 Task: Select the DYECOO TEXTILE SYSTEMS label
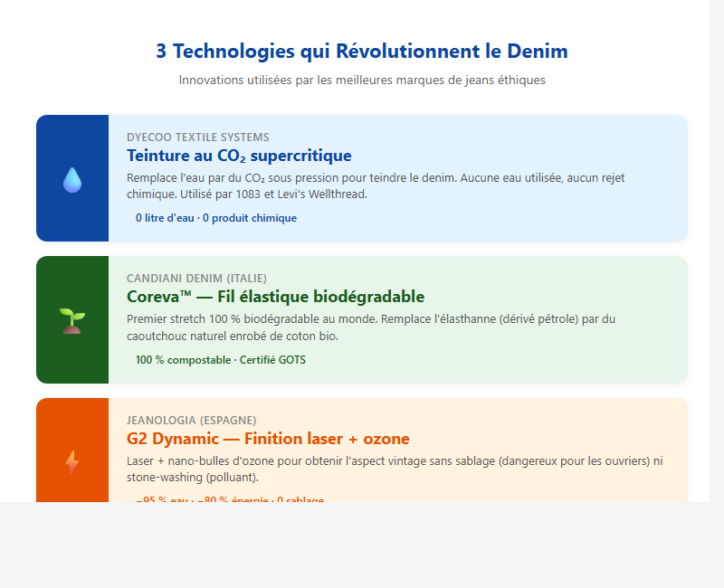point(197,137)
